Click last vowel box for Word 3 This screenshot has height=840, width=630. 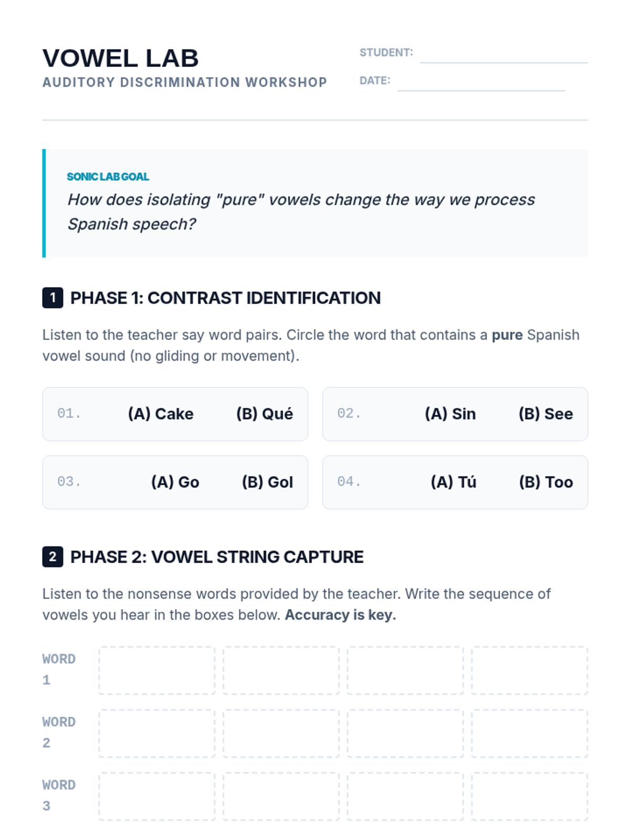pos(529,796)
